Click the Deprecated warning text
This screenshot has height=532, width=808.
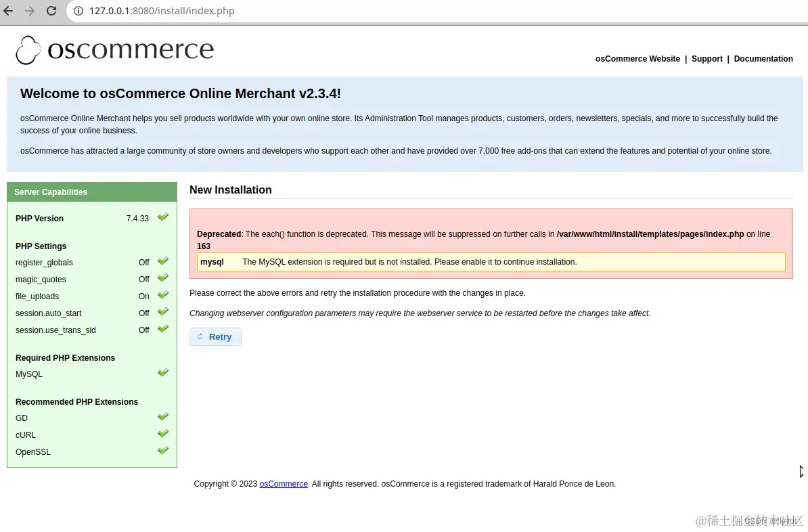pos(483,240)
